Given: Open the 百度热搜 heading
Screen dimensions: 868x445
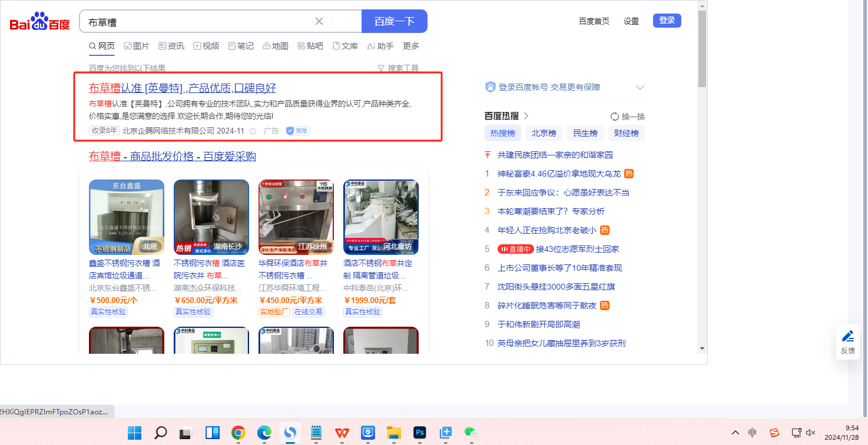Looking at the screenshot, I should click(506, 116).
